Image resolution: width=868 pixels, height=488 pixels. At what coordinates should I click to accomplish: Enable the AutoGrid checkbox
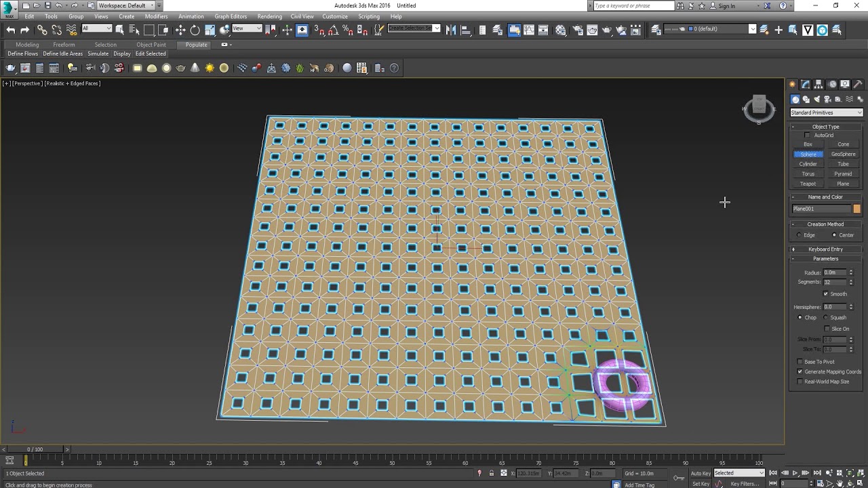point(808,135)
